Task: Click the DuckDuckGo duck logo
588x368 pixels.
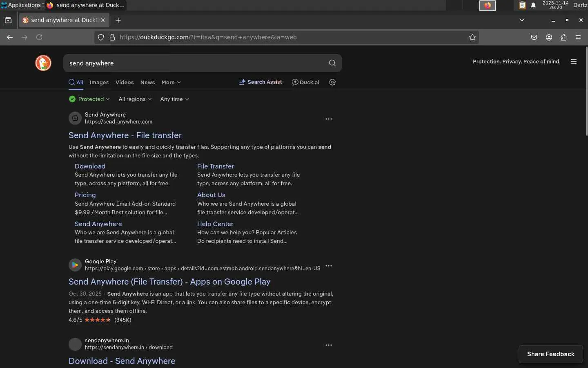Action: tap(43, 63)
